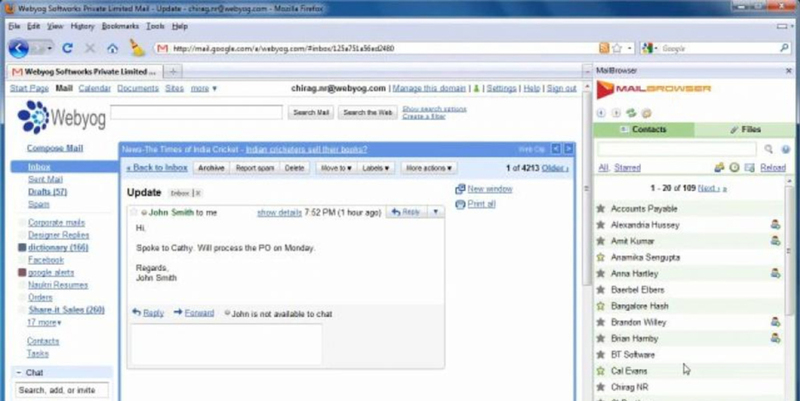Open the Drafts (57) folder link
The height and width of the screenshot is (401, 800).
[x=47, y=191]
